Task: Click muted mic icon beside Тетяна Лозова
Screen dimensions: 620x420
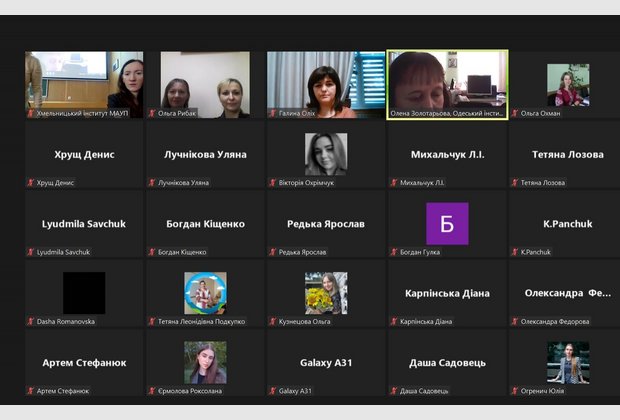Action: [x=515, y=183]
